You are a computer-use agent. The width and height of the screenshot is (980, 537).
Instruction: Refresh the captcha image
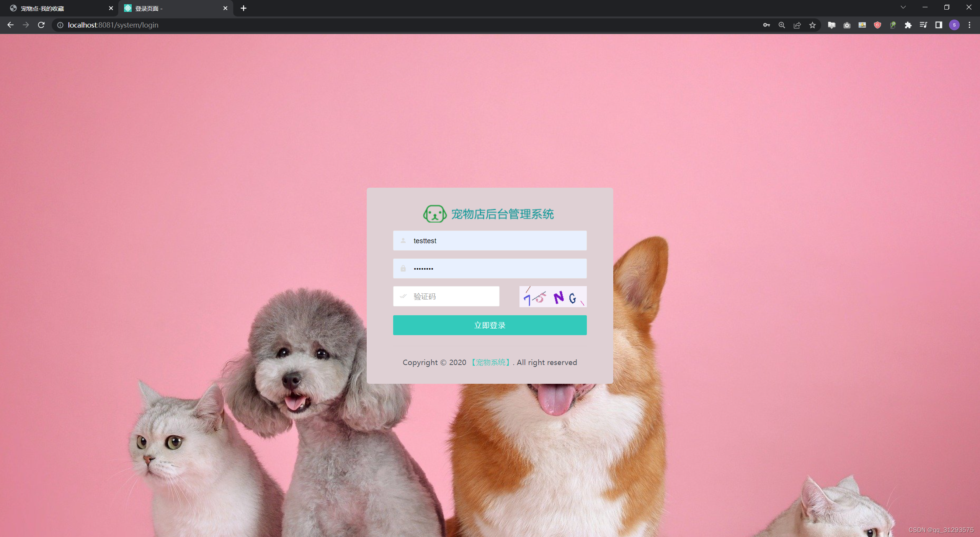552,296
